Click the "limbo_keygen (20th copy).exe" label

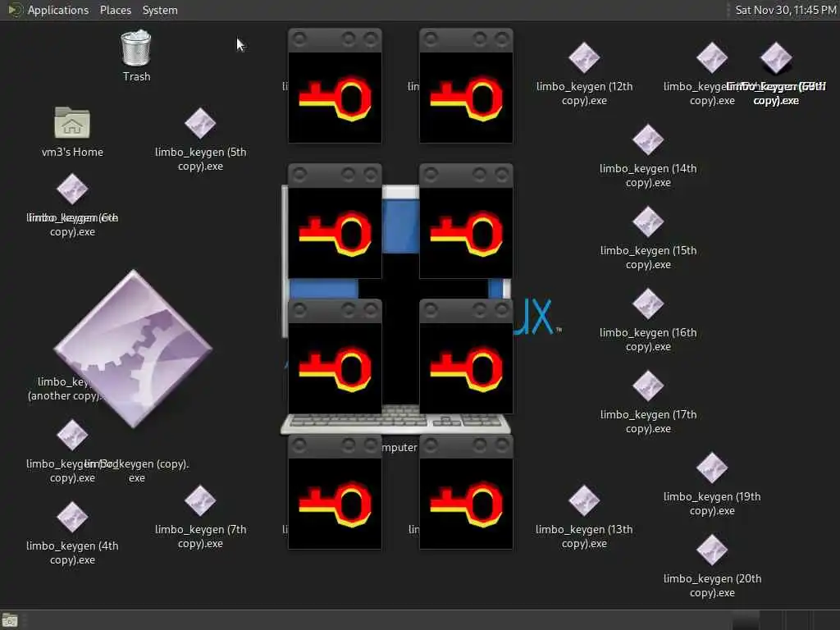click(x=712, y=586)
